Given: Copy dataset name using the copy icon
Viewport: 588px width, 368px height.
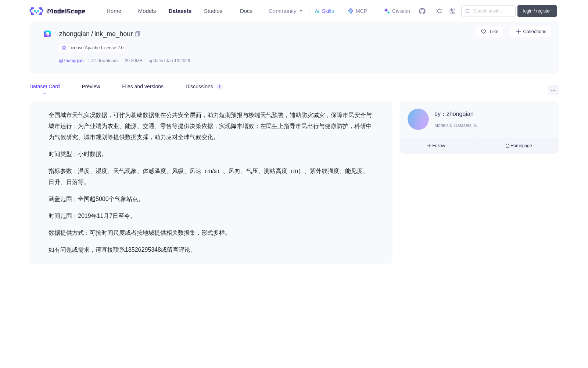Looking at the screenshot, I should (x=137, y=34).
